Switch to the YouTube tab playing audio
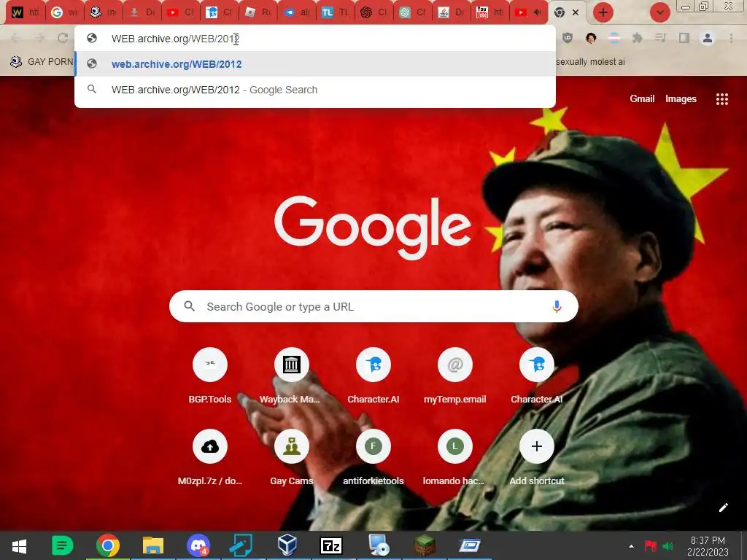 coord(528,13)
